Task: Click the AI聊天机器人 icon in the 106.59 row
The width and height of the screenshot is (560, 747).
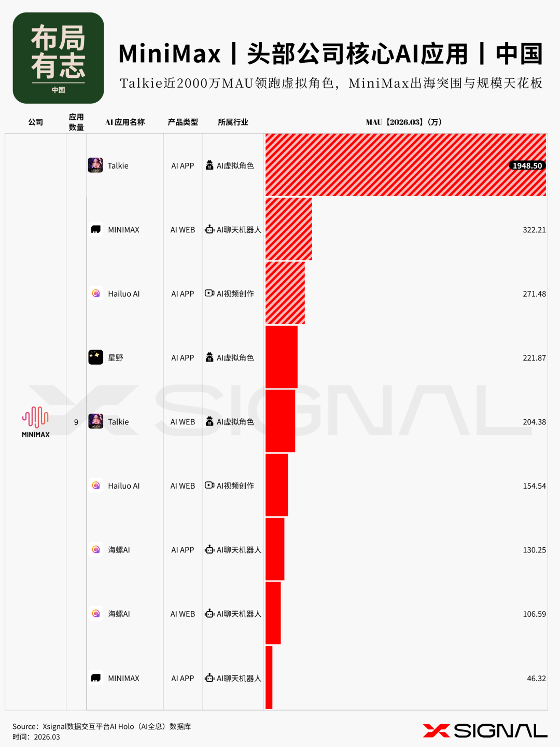Action: tap(209, 614)
